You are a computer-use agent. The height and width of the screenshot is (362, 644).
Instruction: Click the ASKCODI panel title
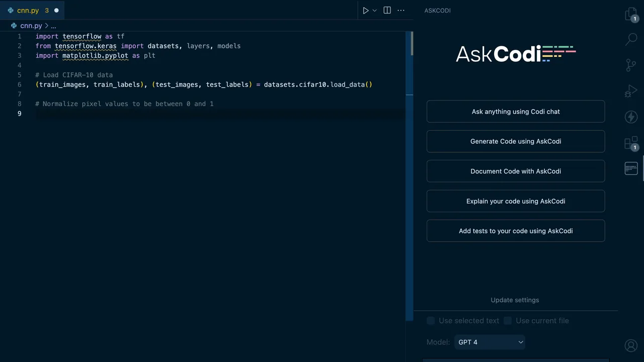[x=437, y=11]
